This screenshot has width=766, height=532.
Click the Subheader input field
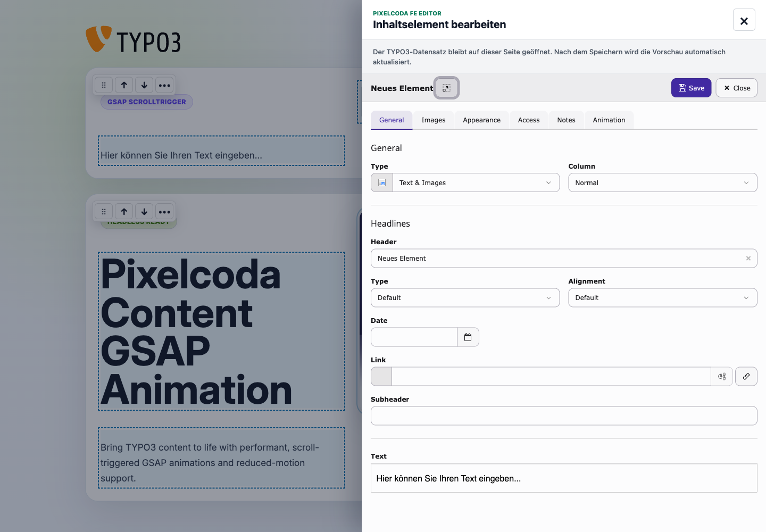[564, 415]
